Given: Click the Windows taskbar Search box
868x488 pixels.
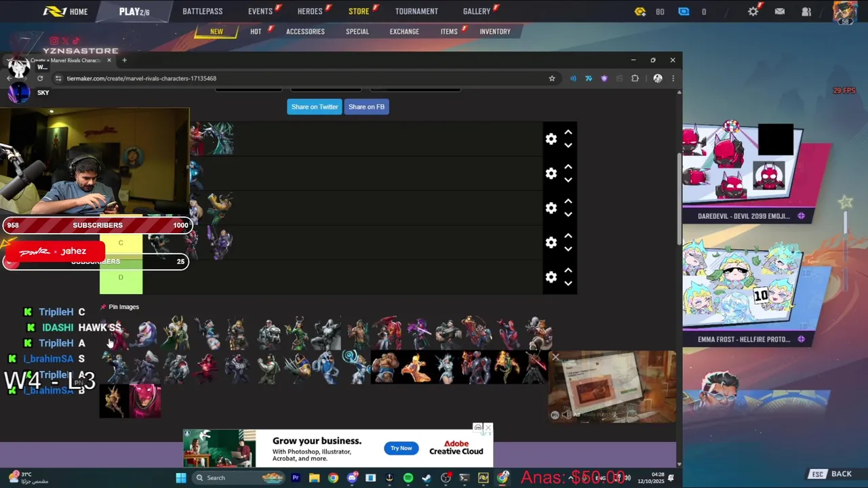Looking at the screenshot, I should pos(237,478).
